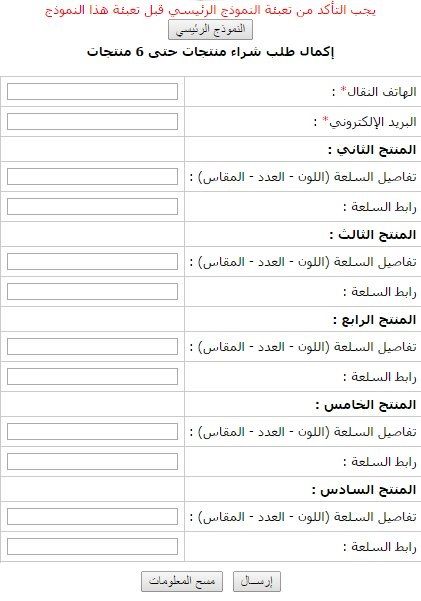Select المنتج الثاني item details field
This screenshot has height=601, width=421.
tap(92, 177)
